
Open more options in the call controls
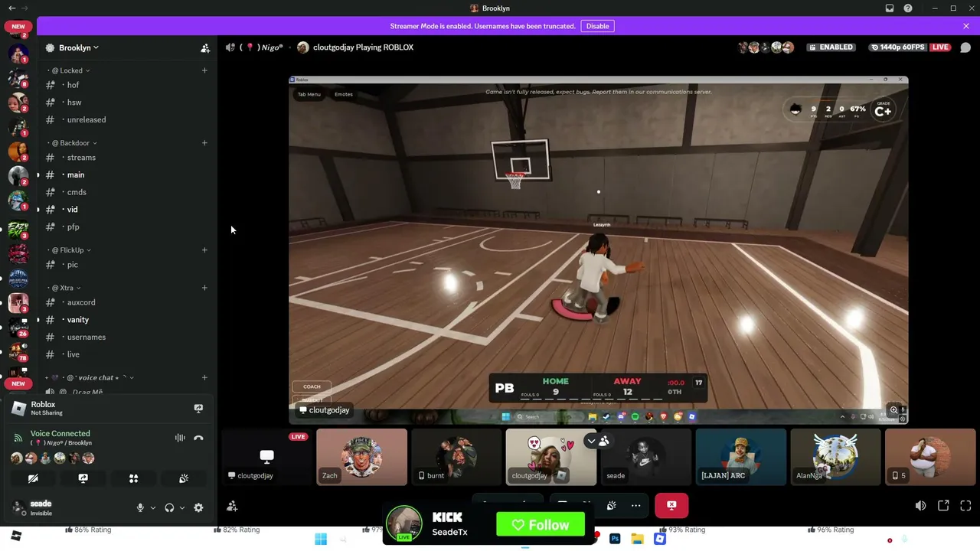[x=635, y=505]
